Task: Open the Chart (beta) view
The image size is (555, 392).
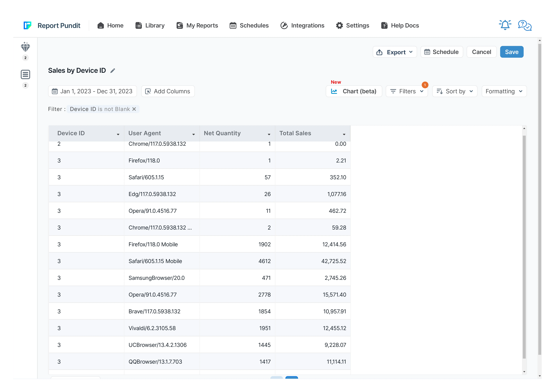Action: pyautogui.click(x=354, y=91)
